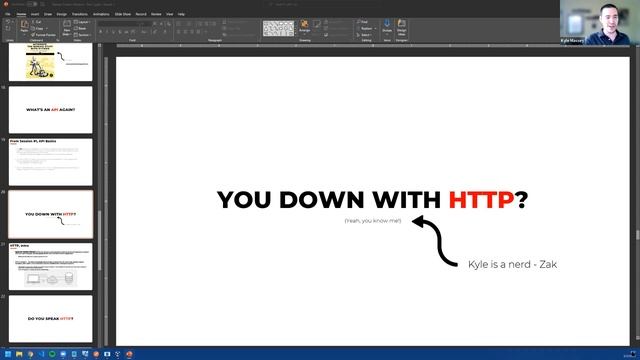The height and width of the screenshot is (360, 640).
Task: Activate the Format Painter tool
Action: [x=44, y=35]
